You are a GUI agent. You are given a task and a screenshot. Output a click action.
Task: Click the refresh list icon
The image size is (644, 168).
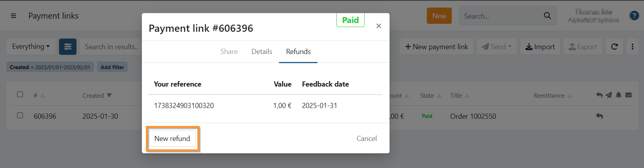coord(614,47)
